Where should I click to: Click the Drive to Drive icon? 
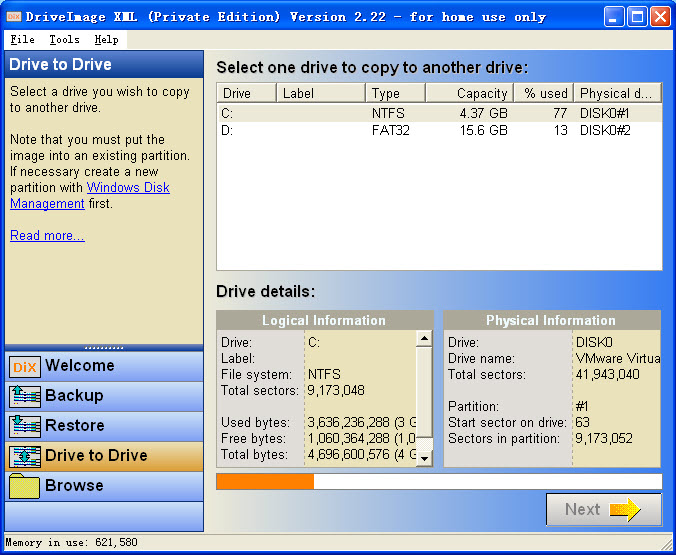(24, 457)
